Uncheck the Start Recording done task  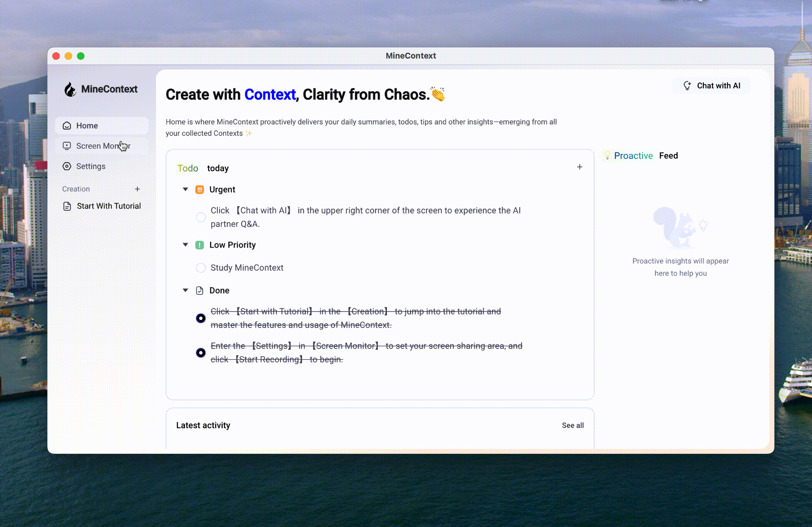[x=200, y=353]
